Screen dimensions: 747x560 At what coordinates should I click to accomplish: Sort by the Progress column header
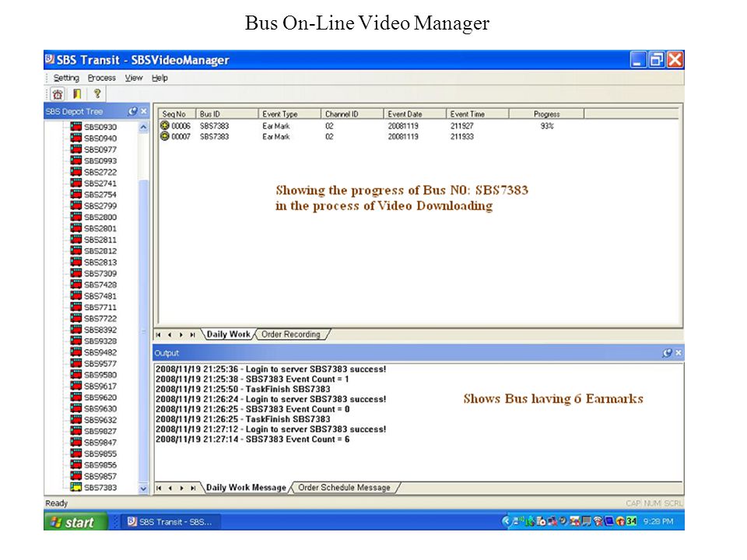(x=546, y=114)
